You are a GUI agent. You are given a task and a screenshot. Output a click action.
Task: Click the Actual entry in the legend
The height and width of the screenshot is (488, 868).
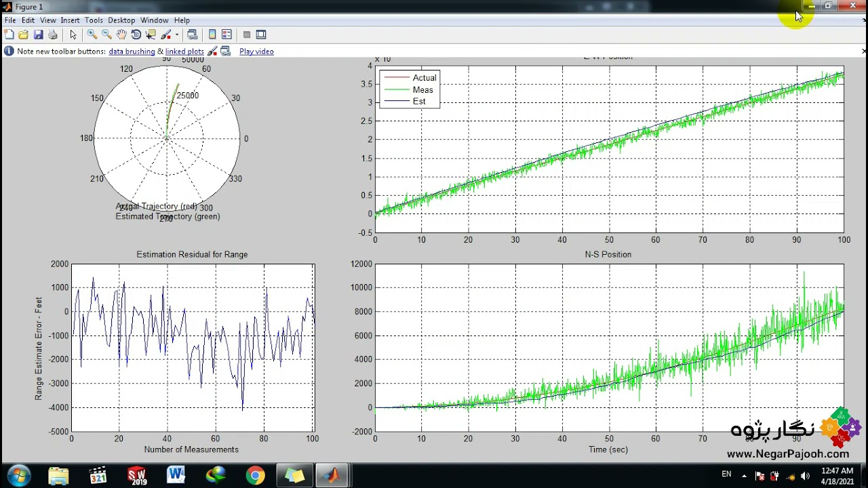(x=425, y=78)
